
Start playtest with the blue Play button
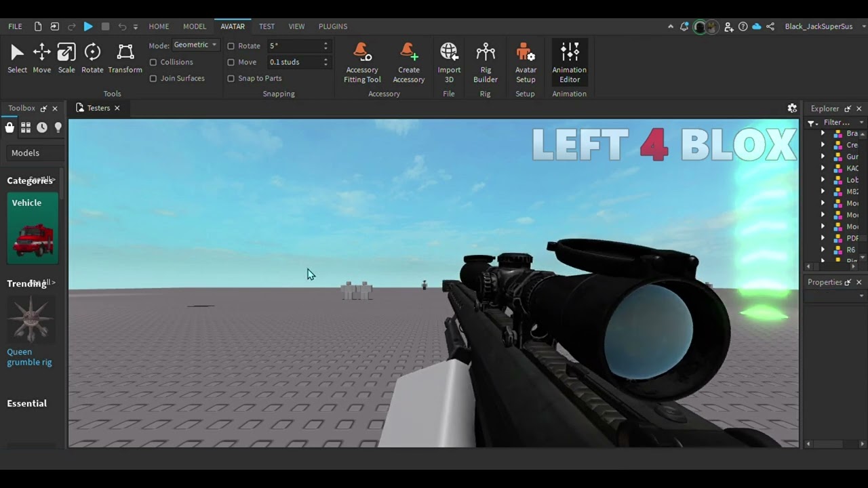[88, 26]
